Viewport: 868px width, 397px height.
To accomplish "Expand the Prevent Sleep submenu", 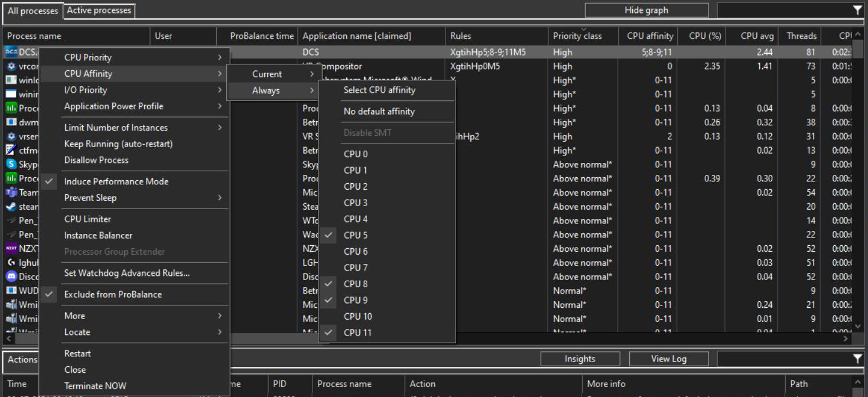I will point(134,198).
